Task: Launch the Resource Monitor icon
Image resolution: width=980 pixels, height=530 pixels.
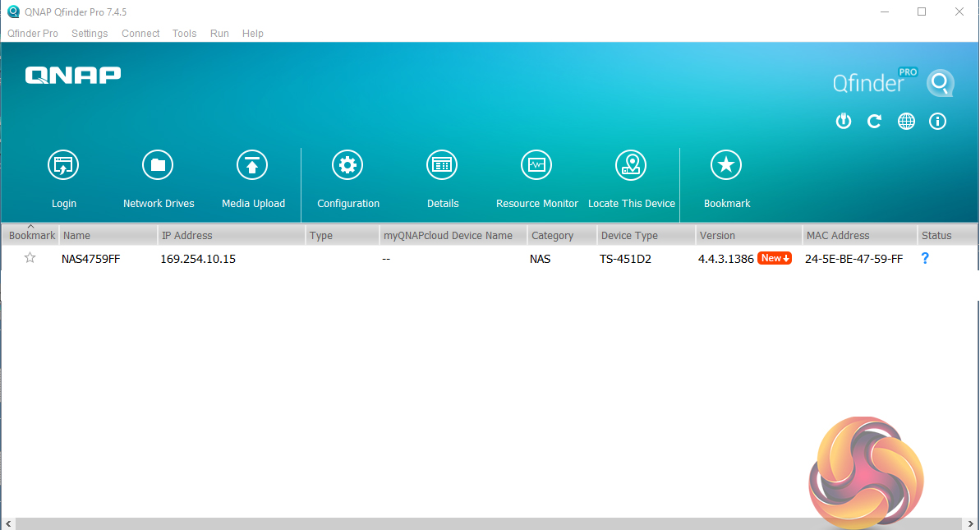Action: 536,166
